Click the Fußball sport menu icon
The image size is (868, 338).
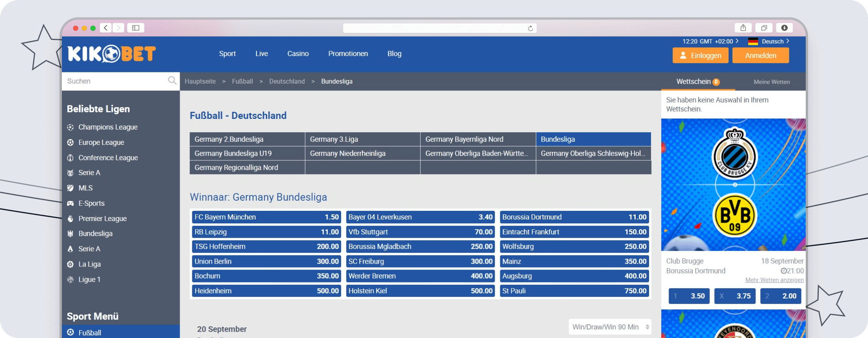[71, 332]
